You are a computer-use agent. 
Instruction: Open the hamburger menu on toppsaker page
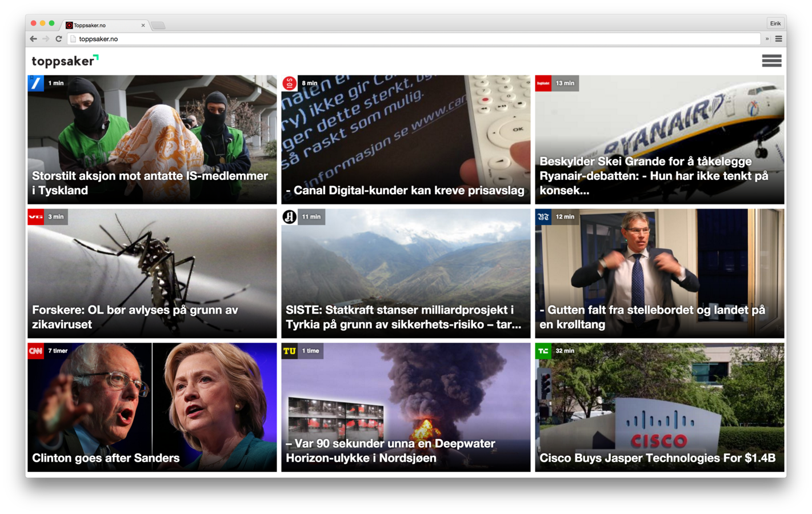pos(771,61)
